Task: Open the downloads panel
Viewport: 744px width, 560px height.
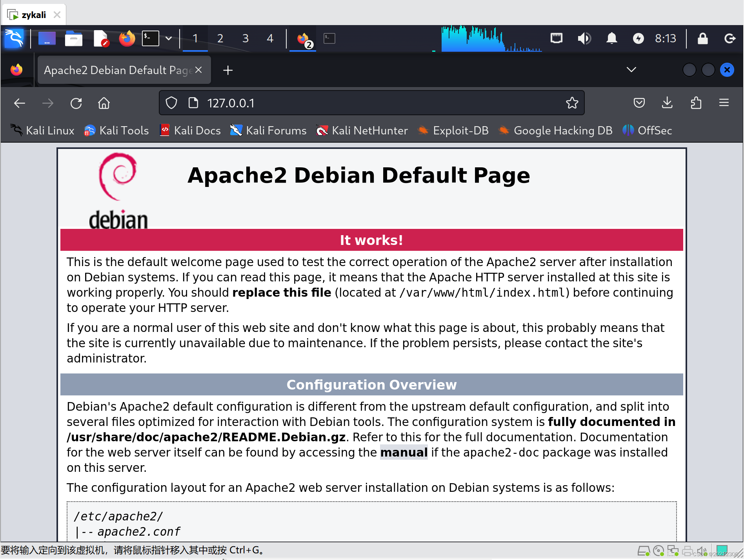Action: point(667,103)
